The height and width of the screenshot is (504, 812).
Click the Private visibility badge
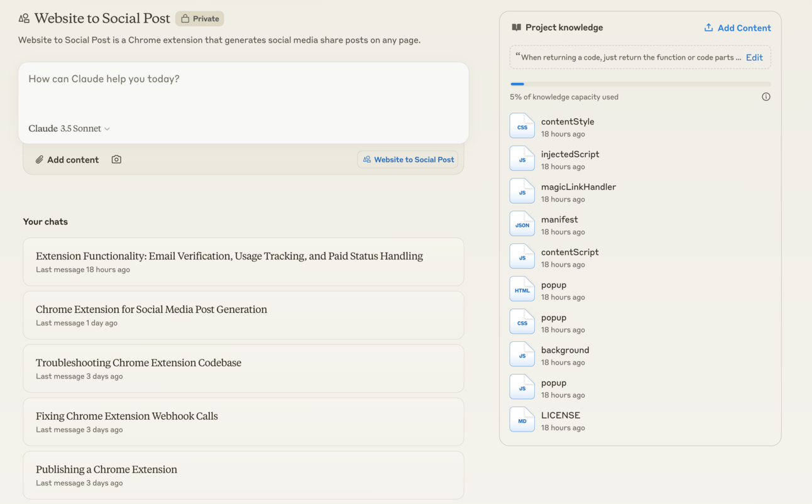[x=200, y=19]
